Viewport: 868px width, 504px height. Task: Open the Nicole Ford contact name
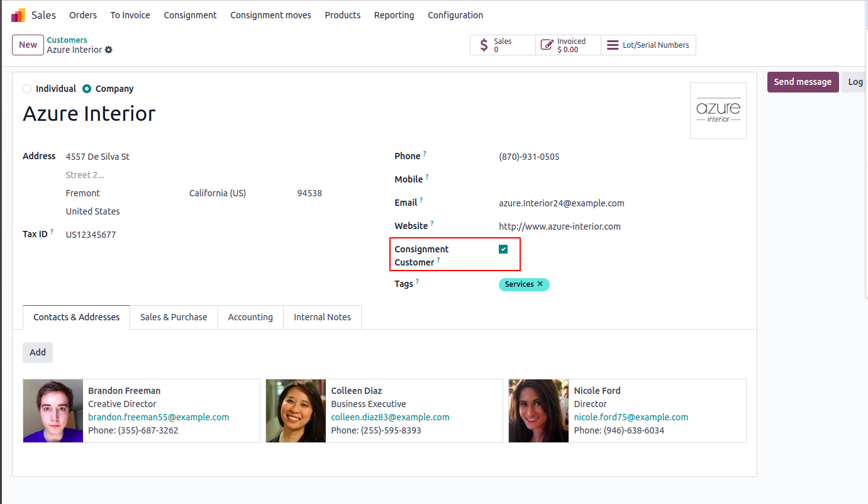tap(598, 391)
